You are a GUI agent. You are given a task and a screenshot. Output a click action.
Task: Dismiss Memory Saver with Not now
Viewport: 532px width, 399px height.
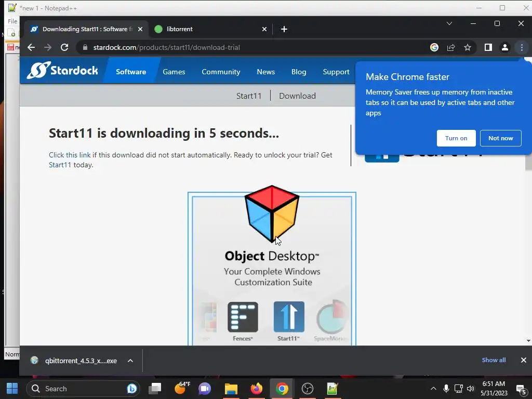[500, 138]
